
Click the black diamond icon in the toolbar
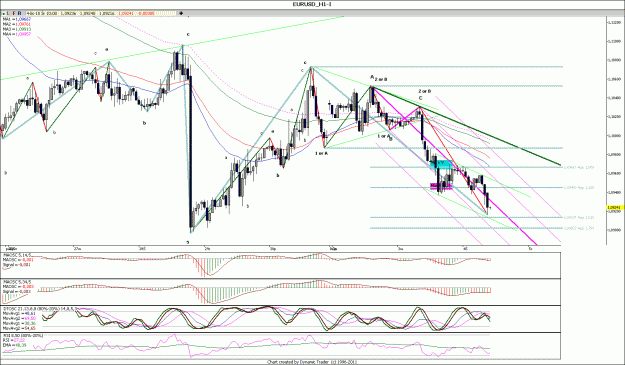click(x=181, y=13)
